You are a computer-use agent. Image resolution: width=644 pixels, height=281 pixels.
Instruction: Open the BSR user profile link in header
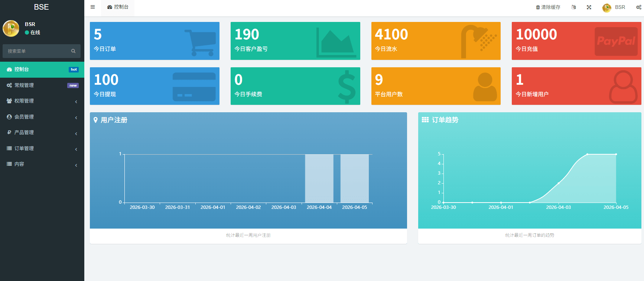[x=614, y=7]
